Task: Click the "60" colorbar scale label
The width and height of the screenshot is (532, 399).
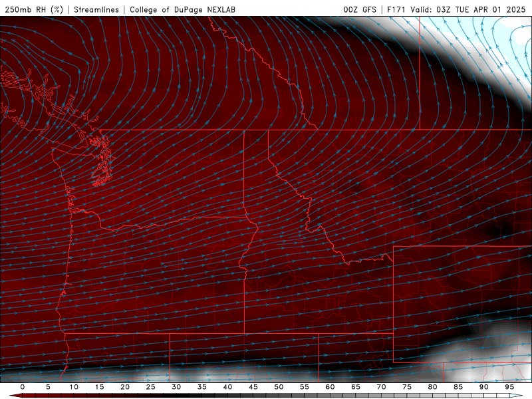Action: click(330, 387)
